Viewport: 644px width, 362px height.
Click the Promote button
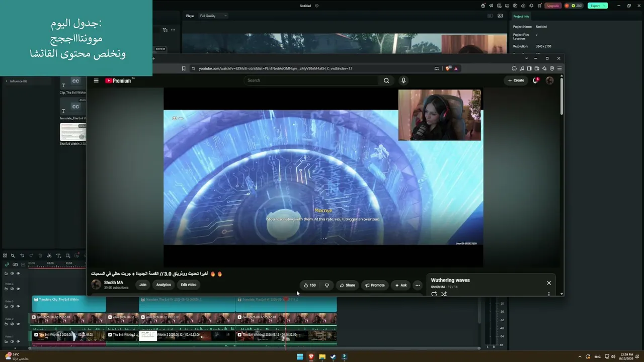click(375, 285)
